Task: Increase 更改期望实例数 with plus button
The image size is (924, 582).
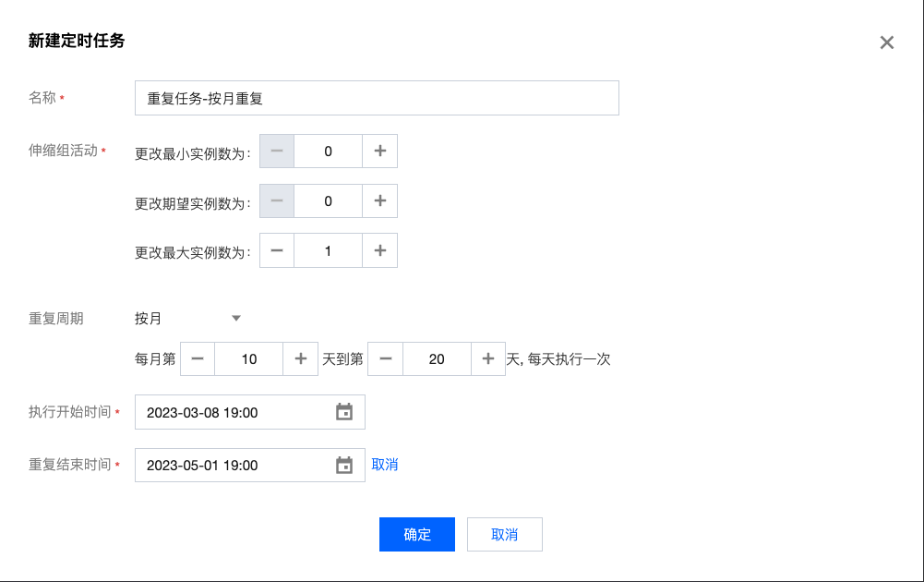Action: click(x=379, y=201)
